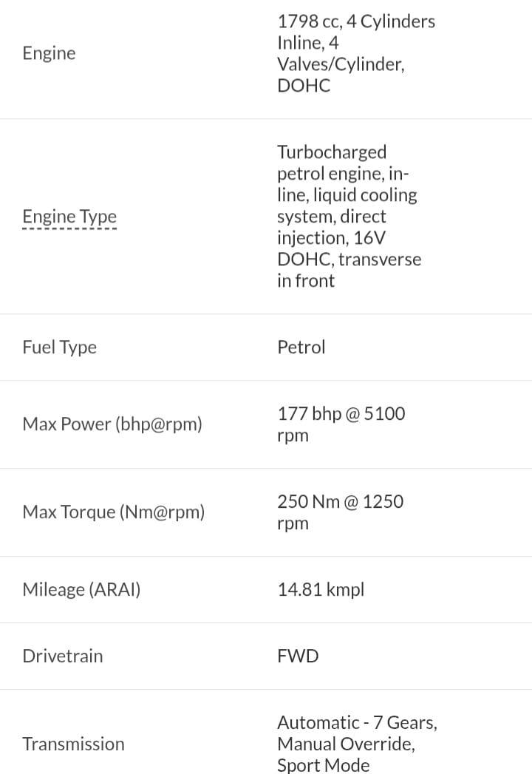Click the Sport Mode text
The width and height of the screenshot is (532, 774).
pyautogui.click(x=323, y=765)
